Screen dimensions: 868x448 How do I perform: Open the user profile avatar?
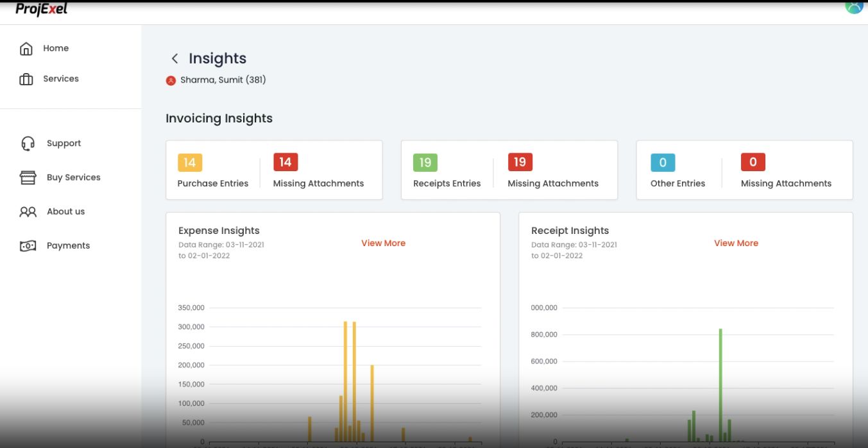(x=854, y=6)
